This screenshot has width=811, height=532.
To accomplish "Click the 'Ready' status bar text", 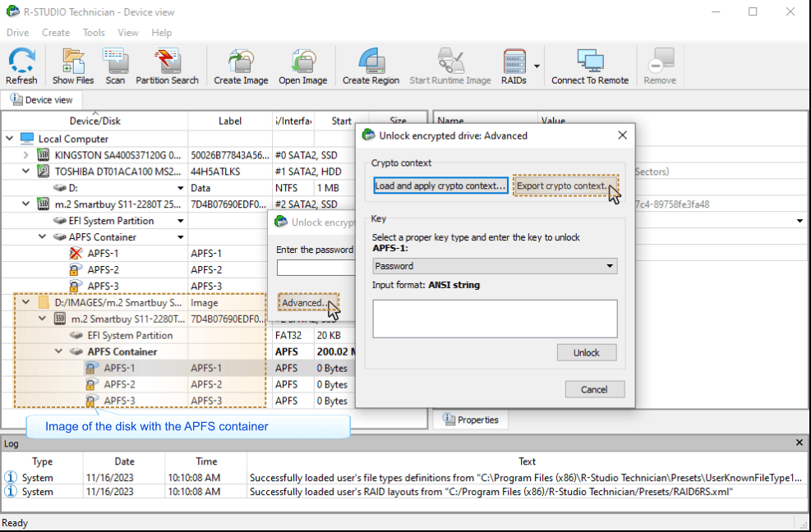I will coord(15,523).
